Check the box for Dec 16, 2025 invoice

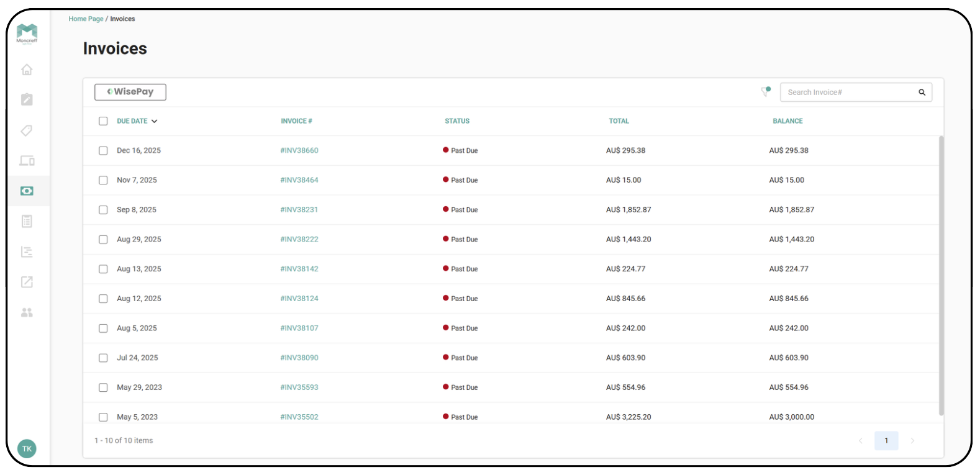coord(103,151)
